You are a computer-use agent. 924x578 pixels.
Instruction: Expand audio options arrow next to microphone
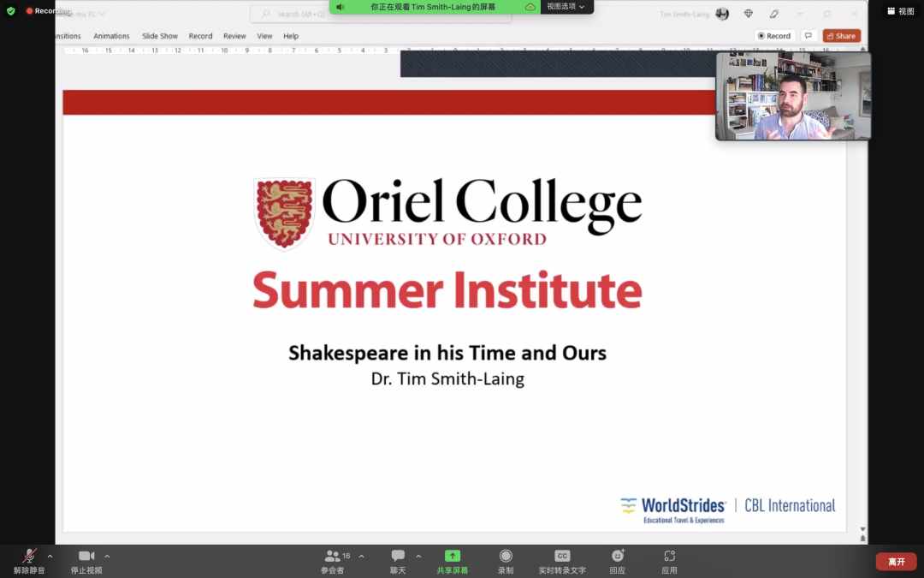point(50,557)
